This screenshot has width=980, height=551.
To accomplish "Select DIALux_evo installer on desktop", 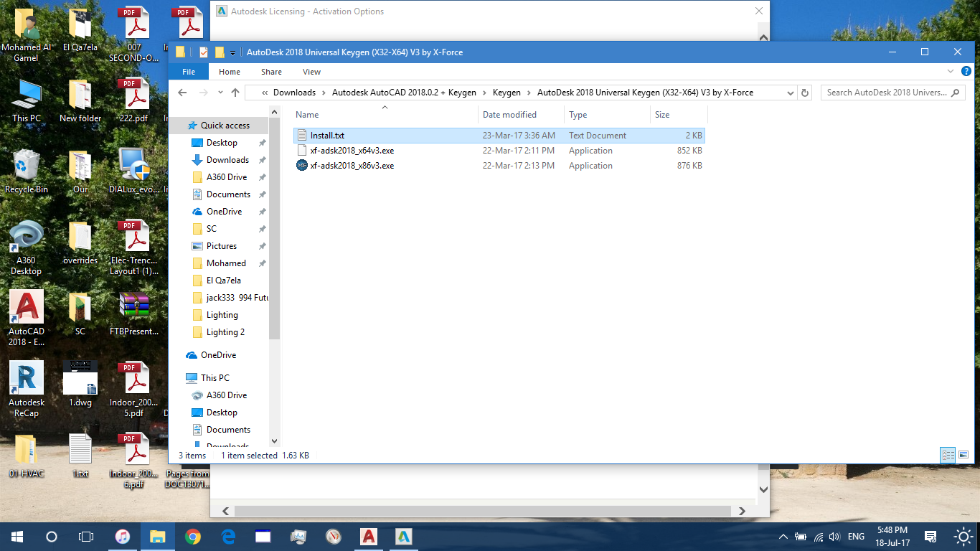I will coord(134,171).
